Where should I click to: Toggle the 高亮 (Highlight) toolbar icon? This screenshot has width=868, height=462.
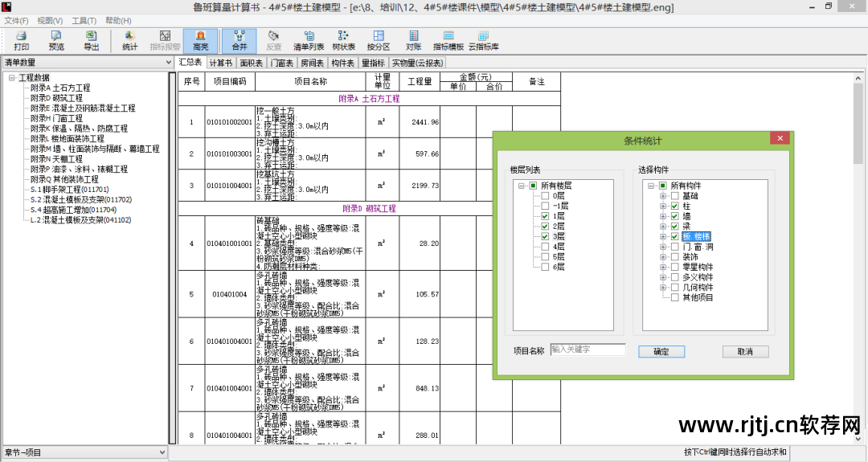pos(200,40)
